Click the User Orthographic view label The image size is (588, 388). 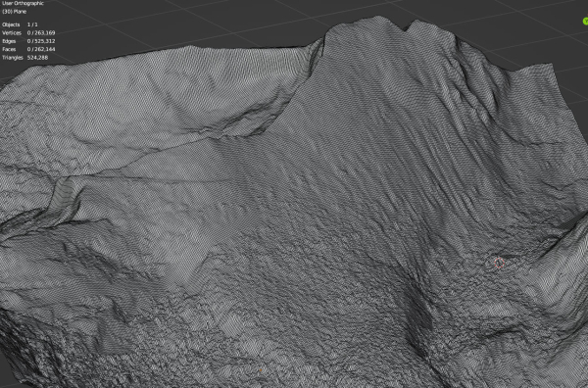click(23, 3)
